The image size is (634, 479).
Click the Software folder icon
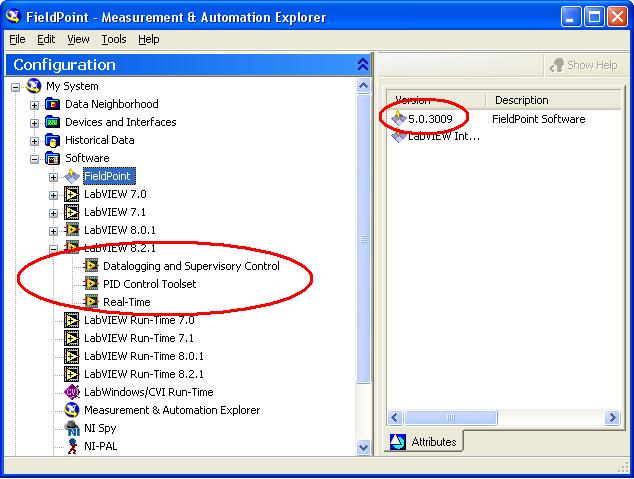pos(53,158)
